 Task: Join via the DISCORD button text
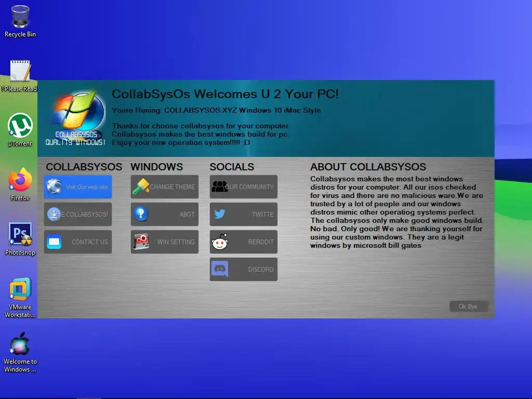pyautogui.click(x=261, y=270)
